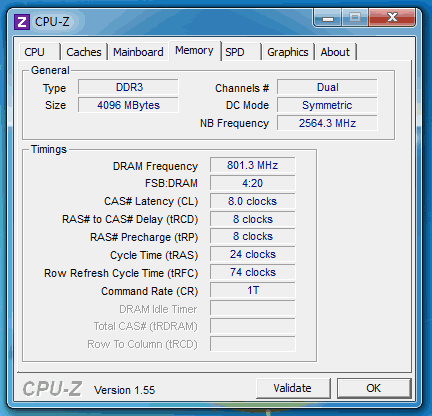Viewport: 432px width, 416px height.
Task: Click the Command Rate (CR) label
Action: coord(150,292)
